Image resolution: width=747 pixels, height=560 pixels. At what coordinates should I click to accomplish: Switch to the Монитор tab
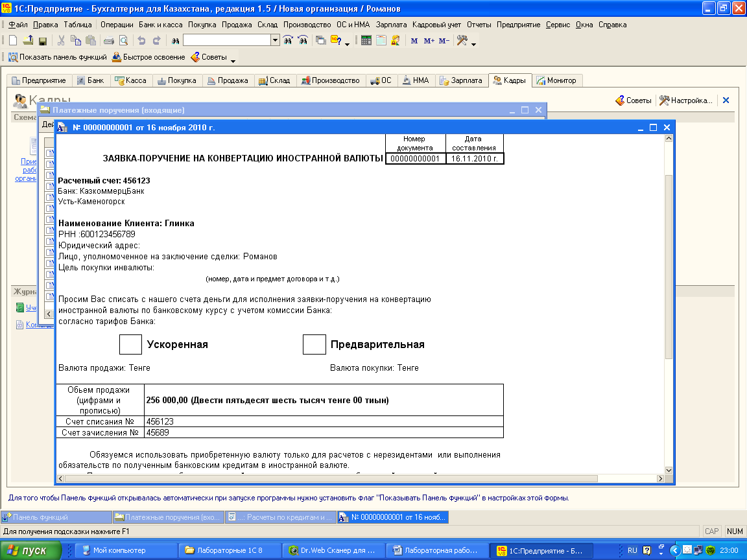(x=556, y=80)
